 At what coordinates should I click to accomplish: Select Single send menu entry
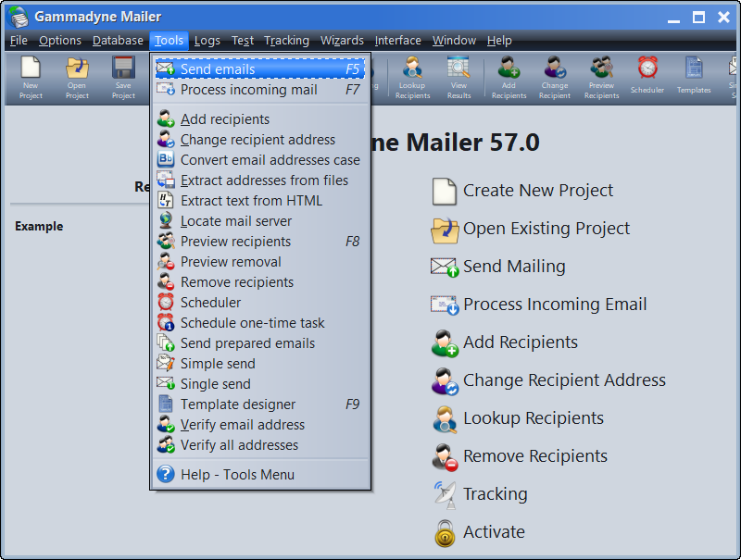coord(260,383)
